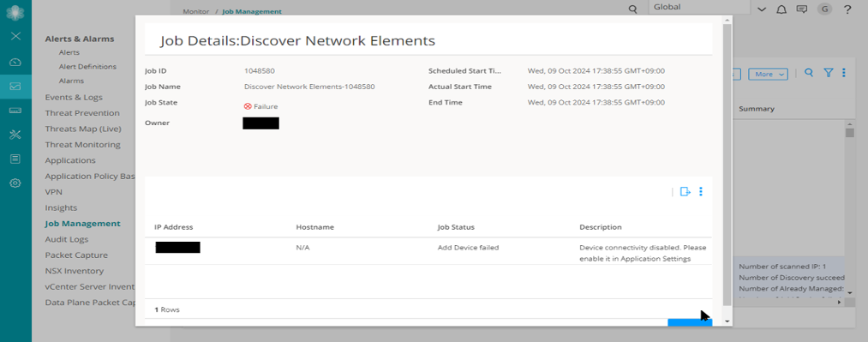The height and width of the screenshot is (342, 868).
Task: Click the background table right scroll arrow
Action: tap(839, 303)
